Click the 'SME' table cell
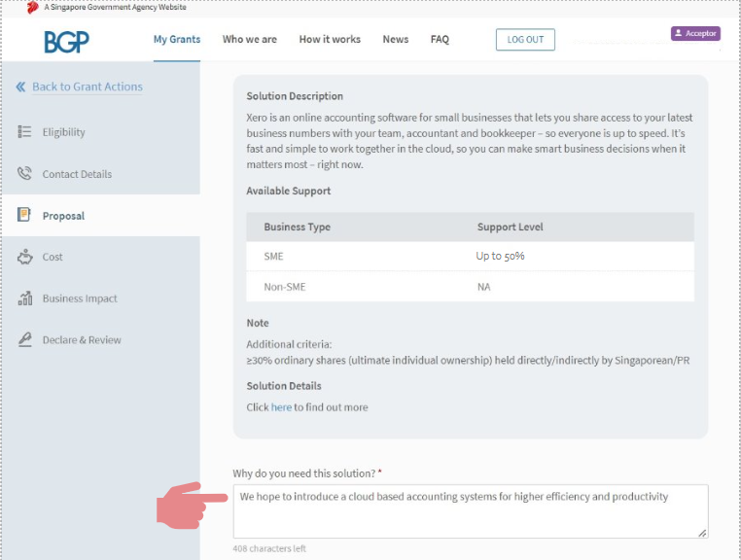This screenshot has width=741, height=560. (273, 256)
